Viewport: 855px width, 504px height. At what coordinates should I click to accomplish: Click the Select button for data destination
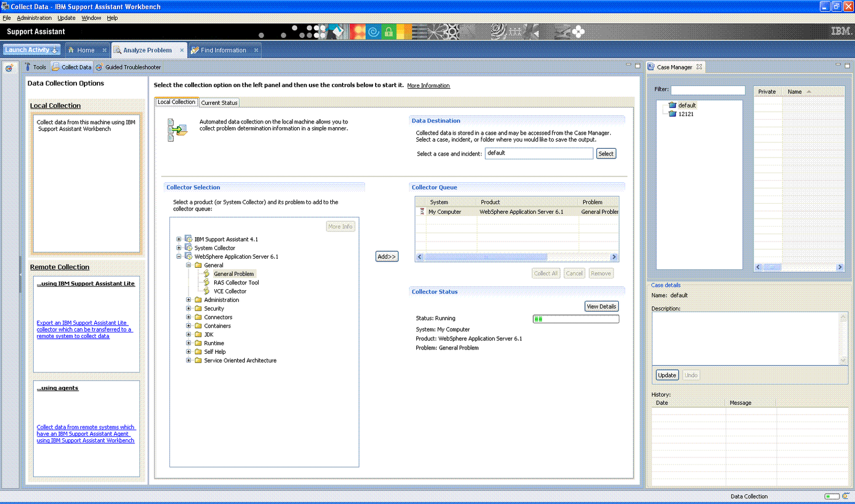tap(606, 153)
